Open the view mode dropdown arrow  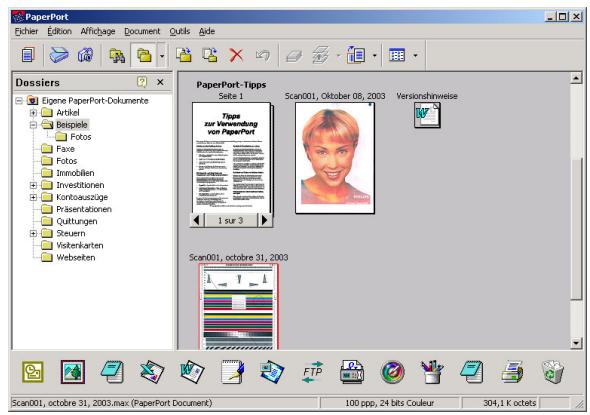tap(415, 56)
